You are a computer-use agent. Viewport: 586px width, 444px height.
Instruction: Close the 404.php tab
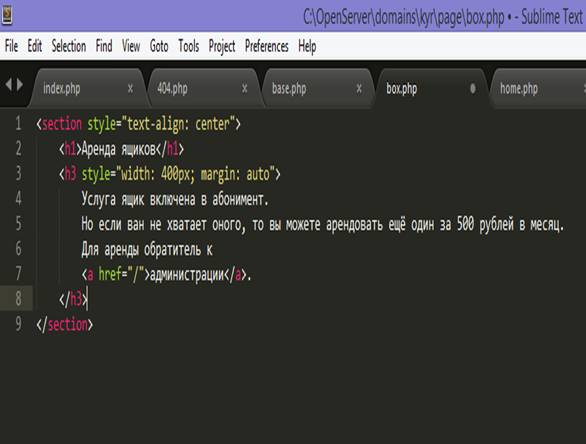[x=245, y=89]
